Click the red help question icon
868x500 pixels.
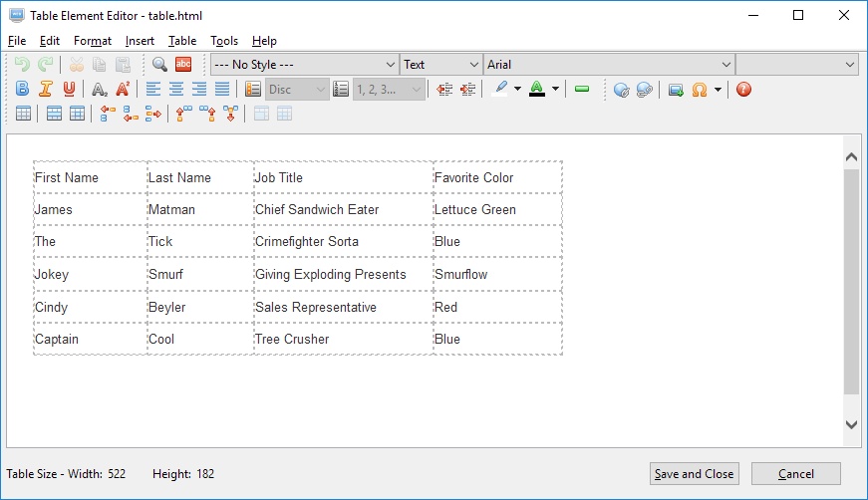[744, 89]
